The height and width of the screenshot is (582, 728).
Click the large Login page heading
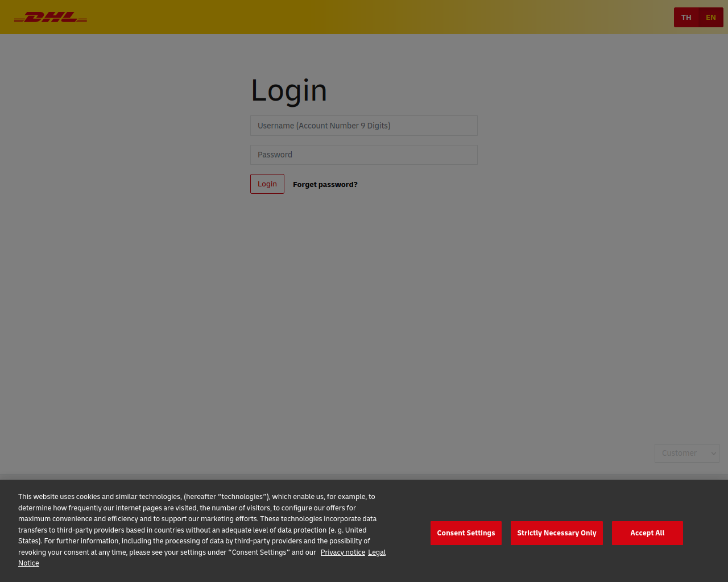coord(289,90)
